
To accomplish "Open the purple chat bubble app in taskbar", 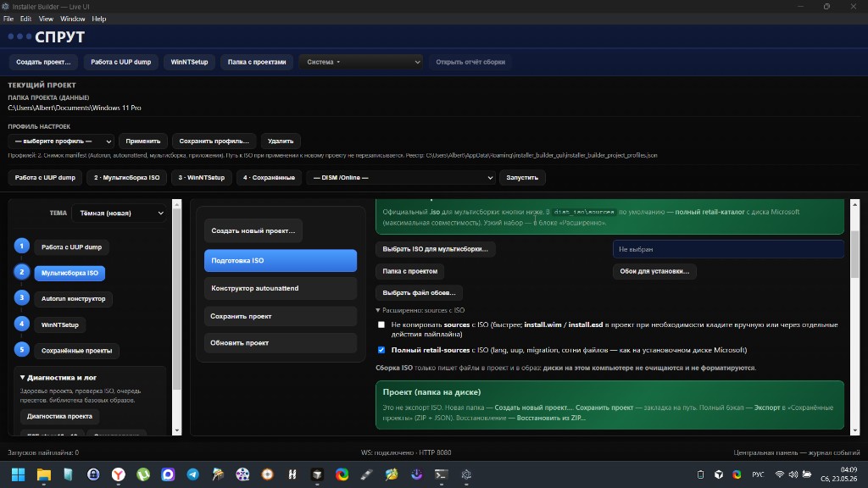I will tap(168, 474).
